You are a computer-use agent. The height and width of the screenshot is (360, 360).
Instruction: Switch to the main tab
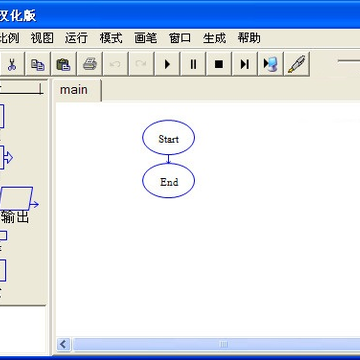(x=77, y=90)
